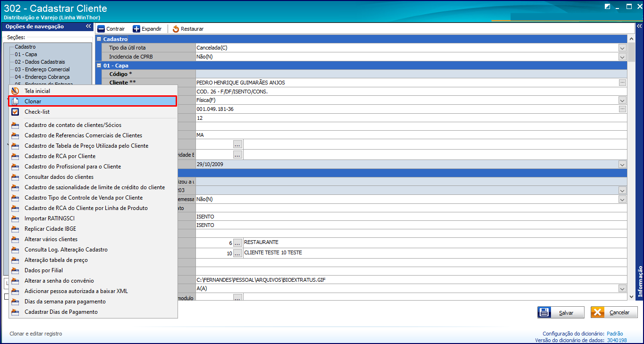Screen dimensions: 644x344
Task: Select Cadastro root in Seções tree
Action: [x=25, y=47]
